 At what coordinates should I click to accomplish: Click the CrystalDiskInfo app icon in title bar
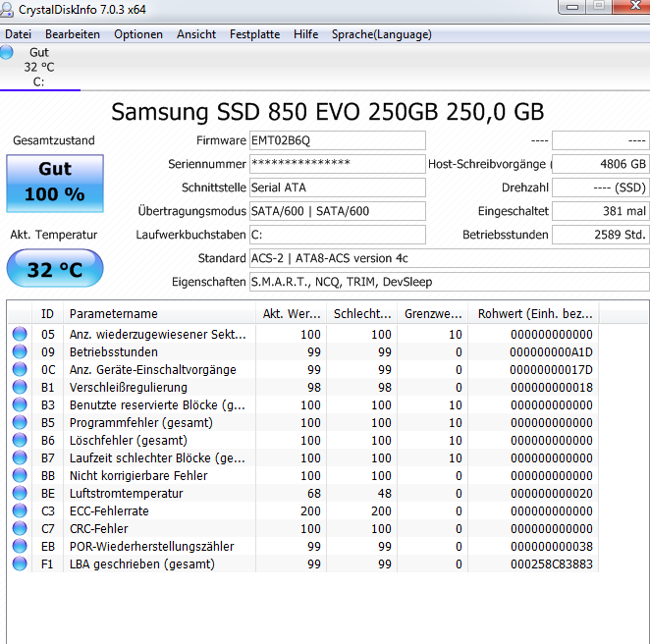6,9
